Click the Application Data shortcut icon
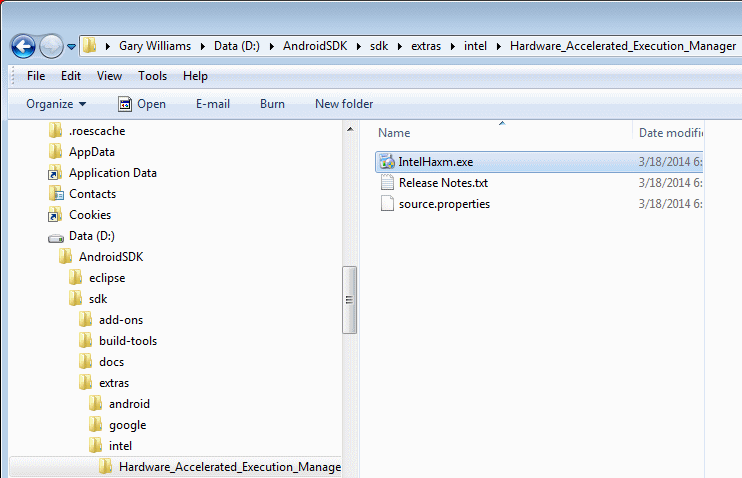Image resolution: width=742 pixels, height=478 pixels. (55, 173)
